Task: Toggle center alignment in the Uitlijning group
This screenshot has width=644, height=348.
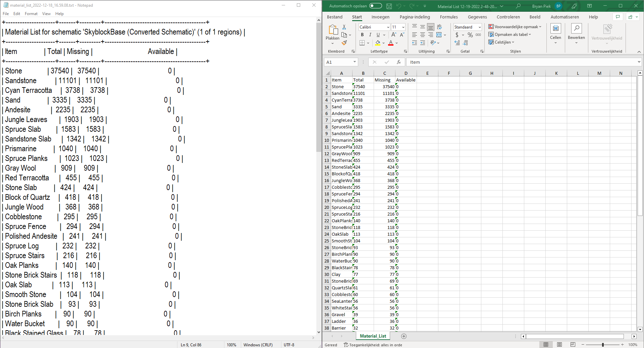Action: [422, 35]
